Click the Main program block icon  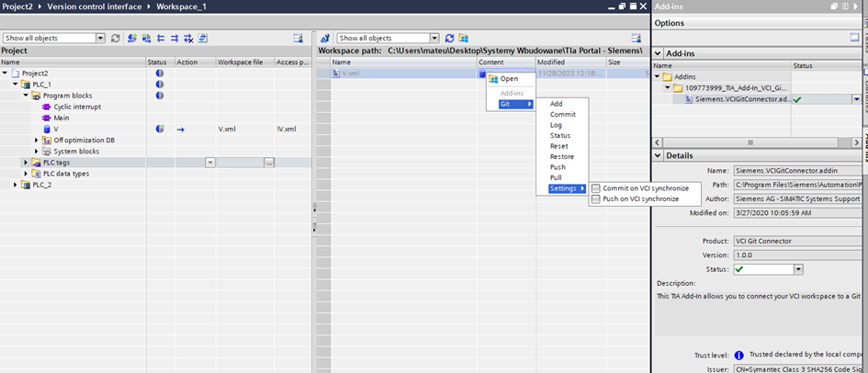coord(46,118)
